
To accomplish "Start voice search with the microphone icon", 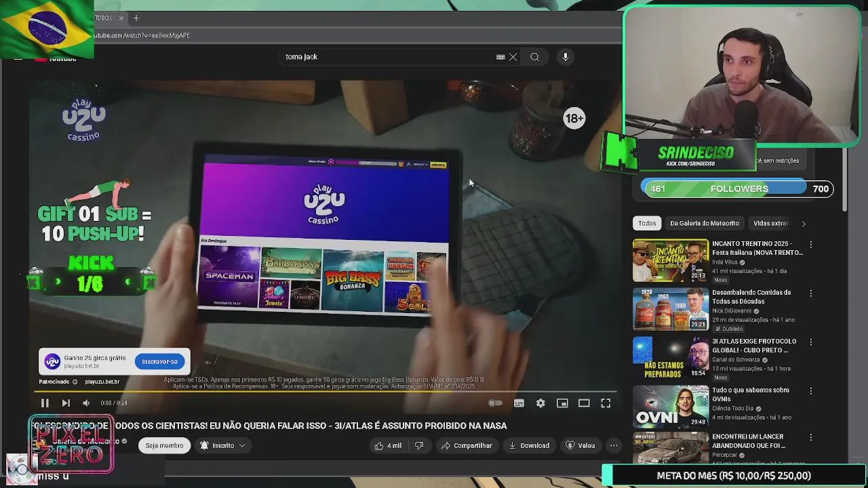I will pos(565,57).
